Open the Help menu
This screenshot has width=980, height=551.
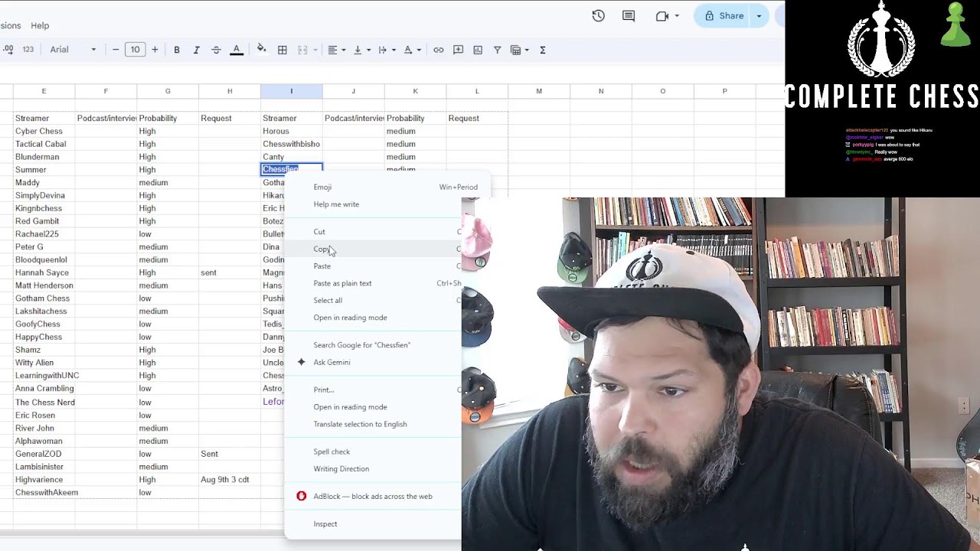point(40,25)
